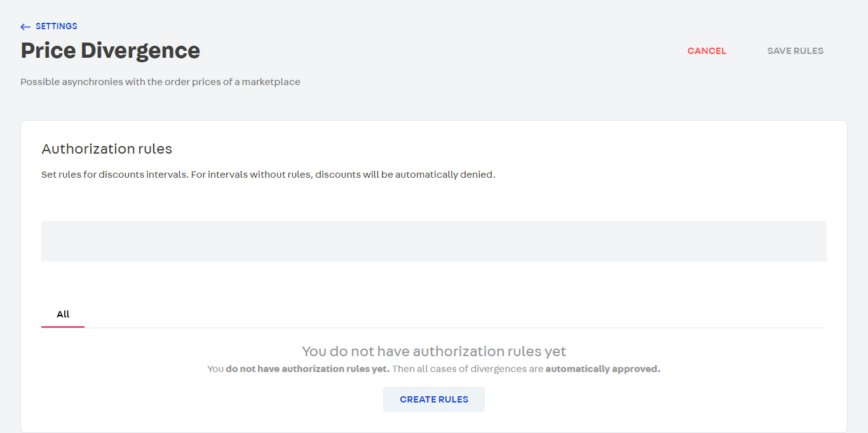Click the 'Possible asynchronies' subtitle text
Viewport: 868px width, 433px height.
[x=160, y=82]
